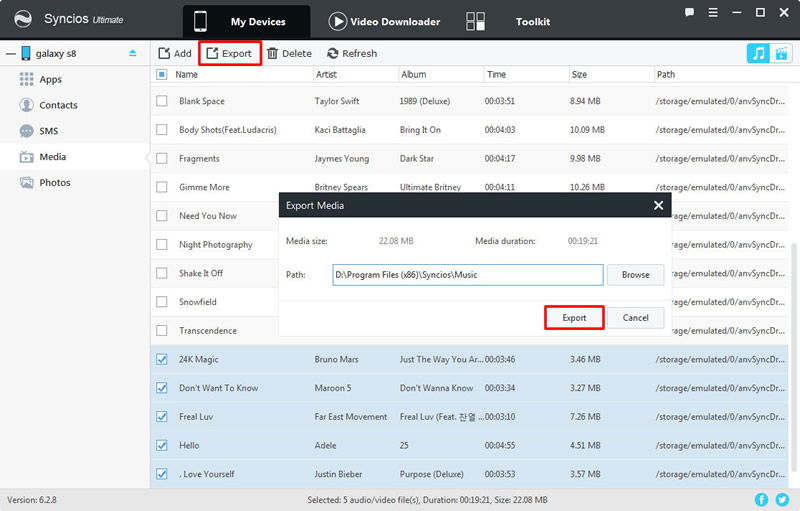The height and width of the screenshot is (511, 800).
Task: Uncheck Don't Want To Know checkbox
Action: (x=162, y=388)
